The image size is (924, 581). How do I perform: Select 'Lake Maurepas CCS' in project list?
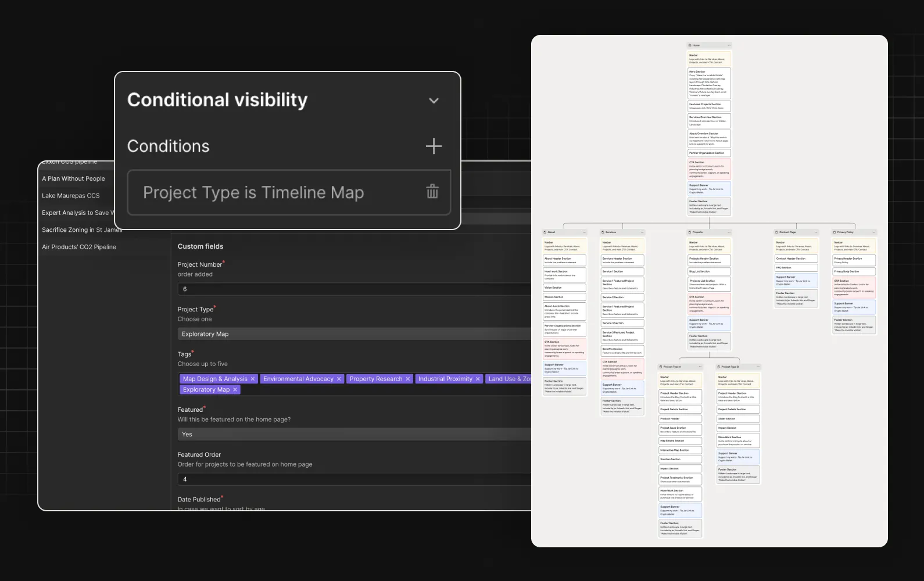click(x=71, y=196)
